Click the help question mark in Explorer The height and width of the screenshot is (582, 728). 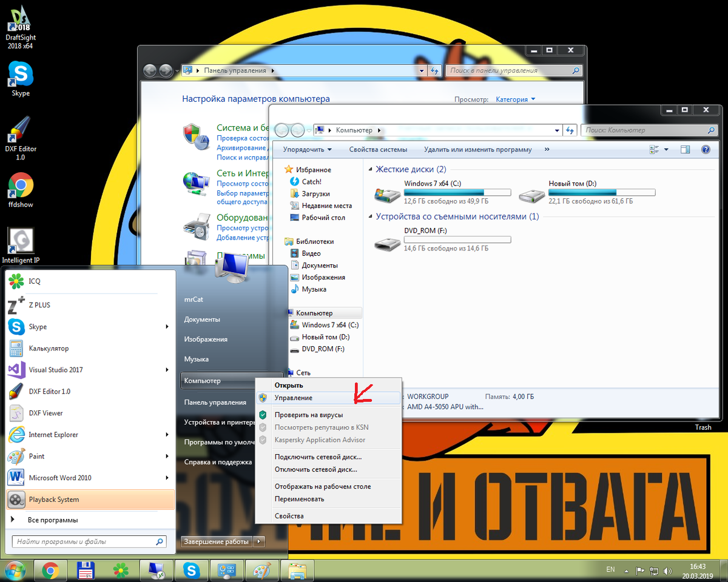coord(706,149)
